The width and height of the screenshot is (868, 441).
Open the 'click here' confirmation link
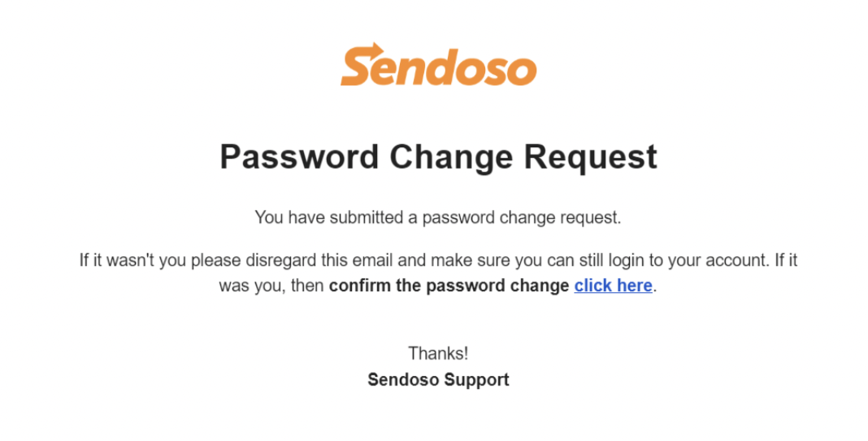point(613,286)
